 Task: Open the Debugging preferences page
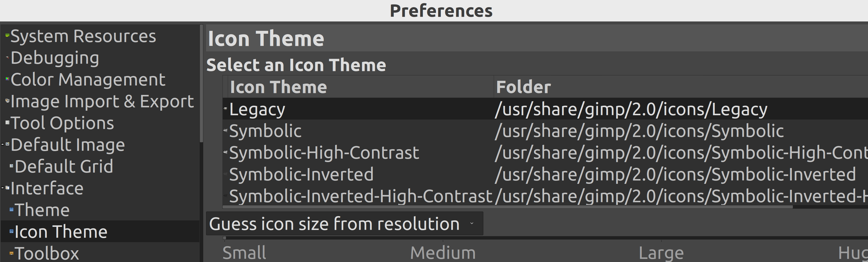pyautogui.click(x=55, y=58)
